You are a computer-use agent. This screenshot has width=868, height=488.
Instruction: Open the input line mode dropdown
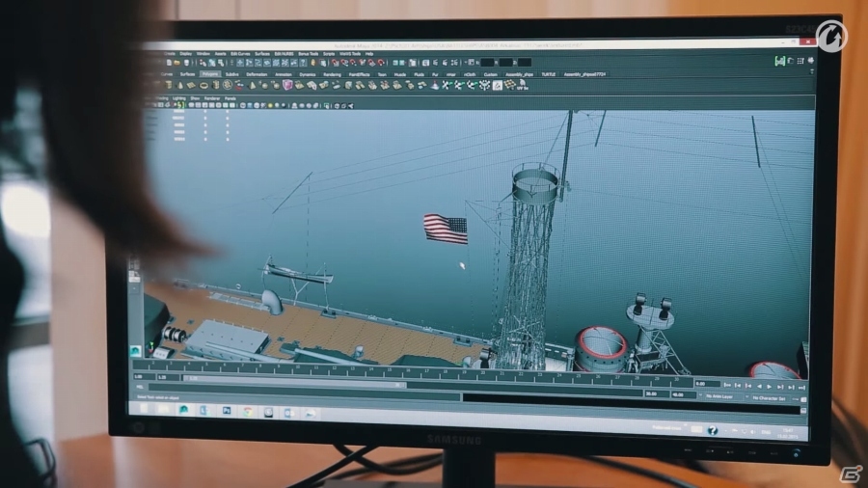pos(470,62)
